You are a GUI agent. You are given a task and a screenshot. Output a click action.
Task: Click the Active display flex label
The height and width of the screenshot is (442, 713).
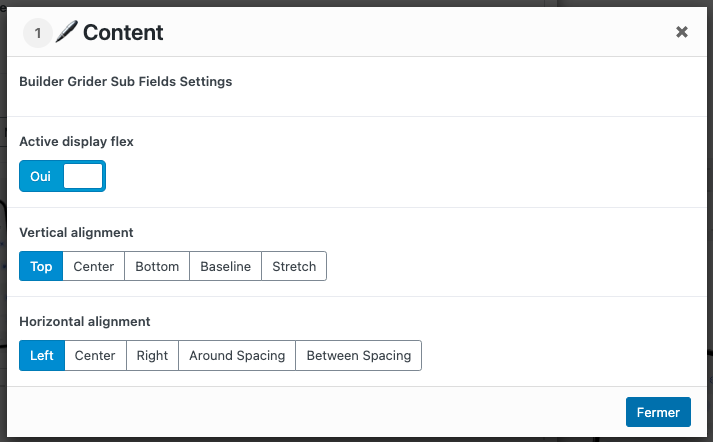click(76, 142)
